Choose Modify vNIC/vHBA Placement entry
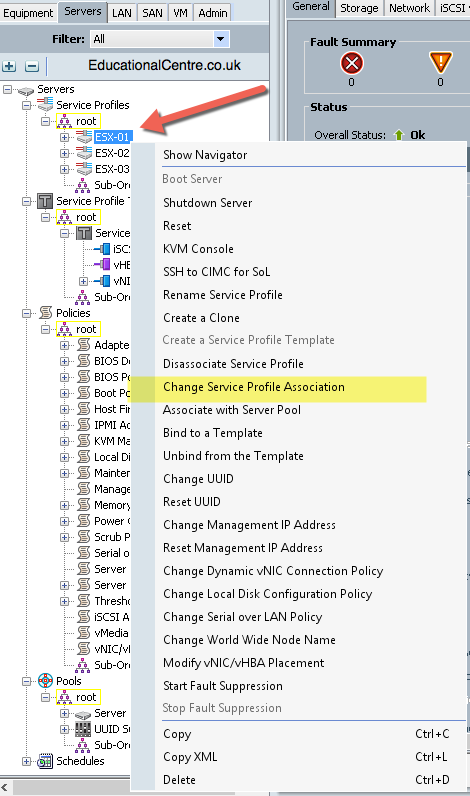 (x=244, y=663)
